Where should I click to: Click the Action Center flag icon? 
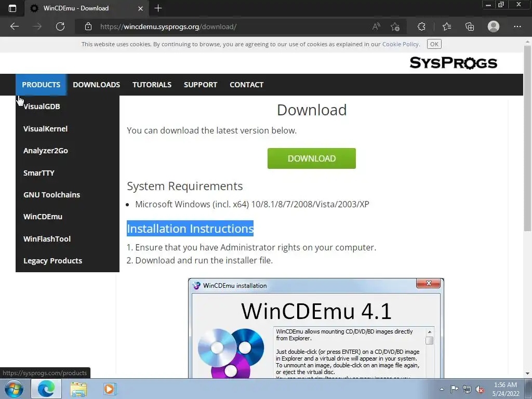point(454,389)
